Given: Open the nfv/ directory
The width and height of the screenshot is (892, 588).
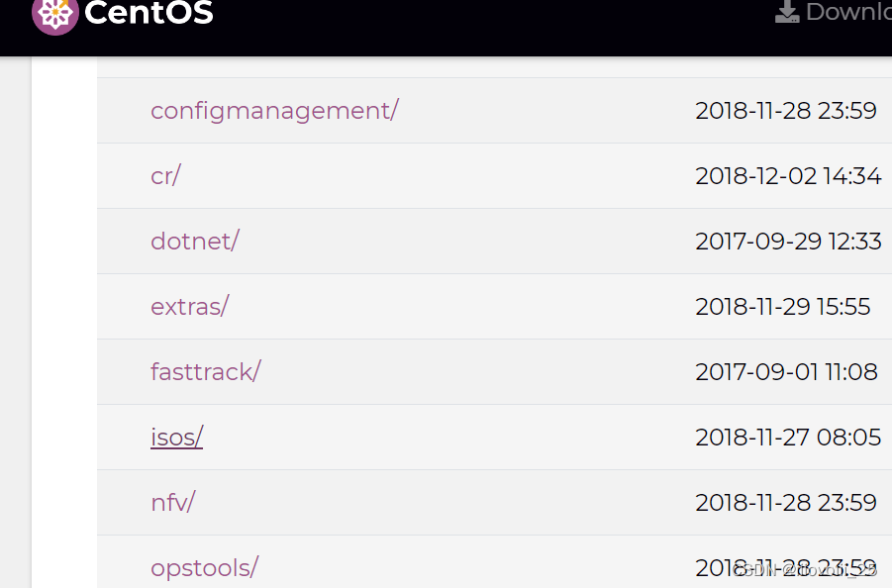Looking at the screenshot, I should click(172, 502).
